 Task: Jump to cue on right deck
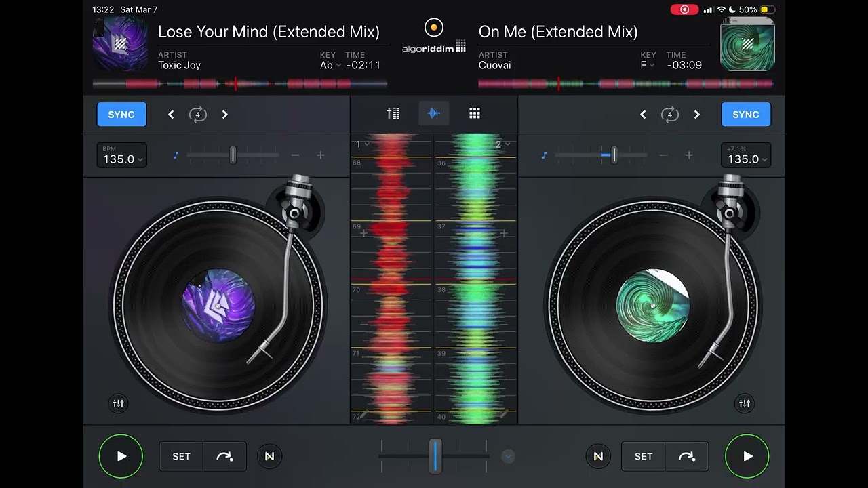click(x=687, y=457)
